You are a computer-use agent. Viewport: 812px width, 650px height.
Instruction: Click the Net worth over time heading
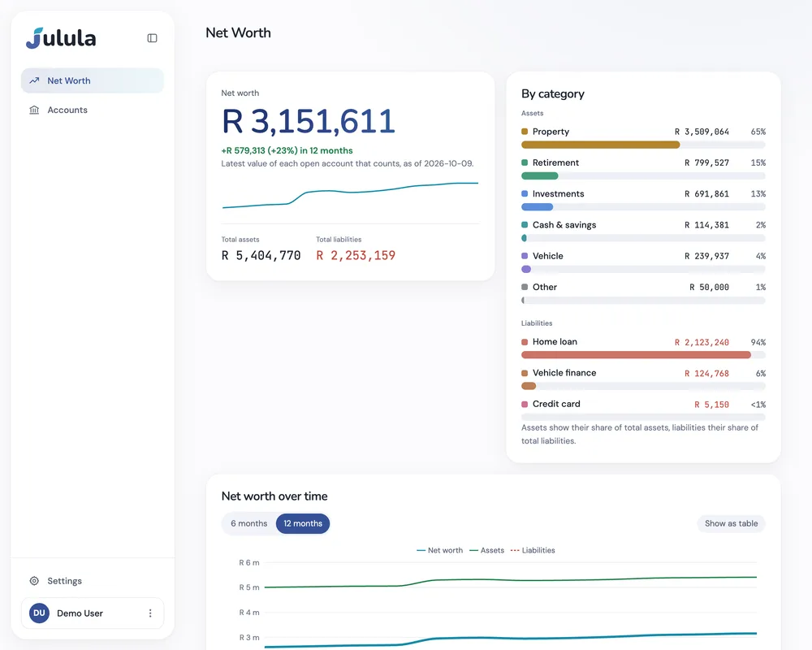274,496
